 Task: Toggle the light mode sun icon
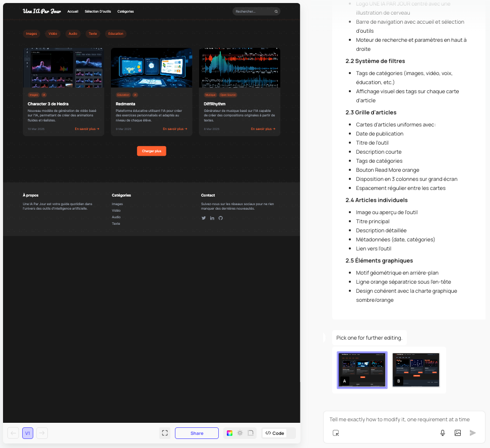coord(240,433)
